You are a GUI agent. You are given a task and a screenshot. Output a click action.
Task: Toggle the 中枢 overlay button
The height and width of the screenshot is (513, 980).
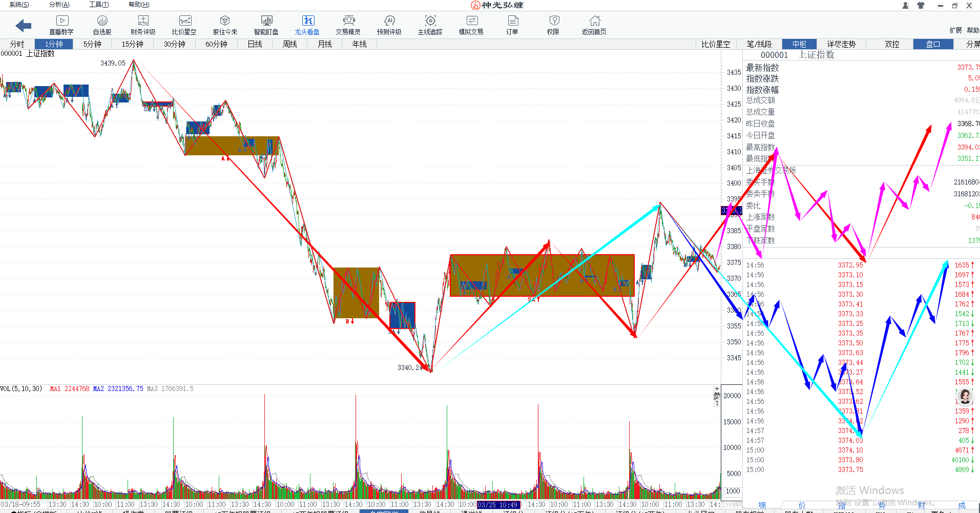click(x=799, y=44)
